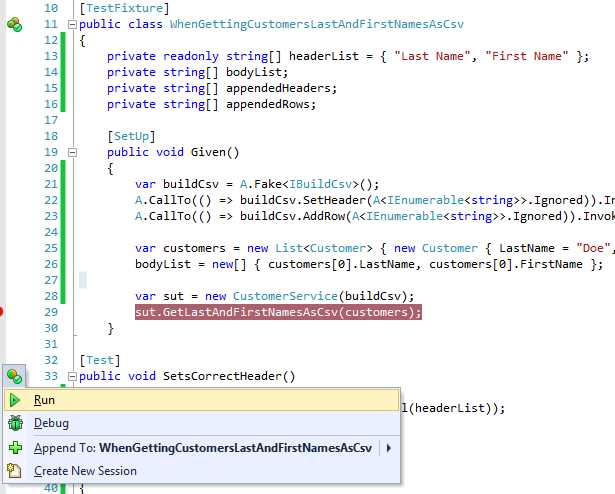The width and height of the screenshot is (615, 494).
Task: Select Create New Session menu entry
Action: pyautogui.click(x=202, y=471)
